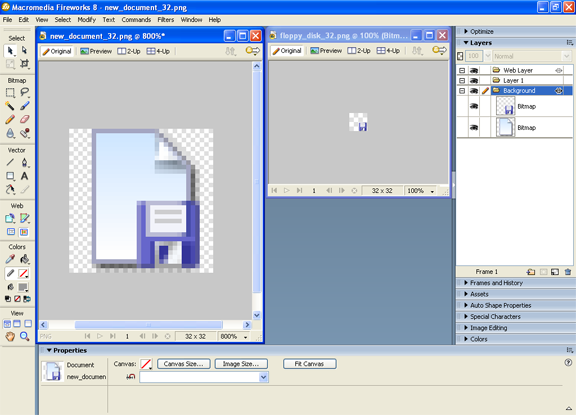
Task: Open 800% zoom dropdown in new_document window
Action: (245, 336)
